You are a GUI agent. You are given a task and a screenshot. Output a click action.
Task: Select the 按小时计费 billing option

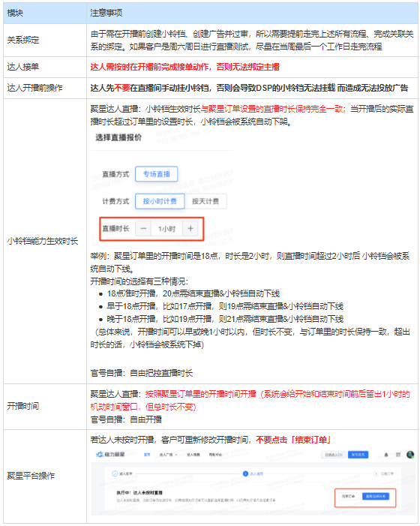coord(160,201)
